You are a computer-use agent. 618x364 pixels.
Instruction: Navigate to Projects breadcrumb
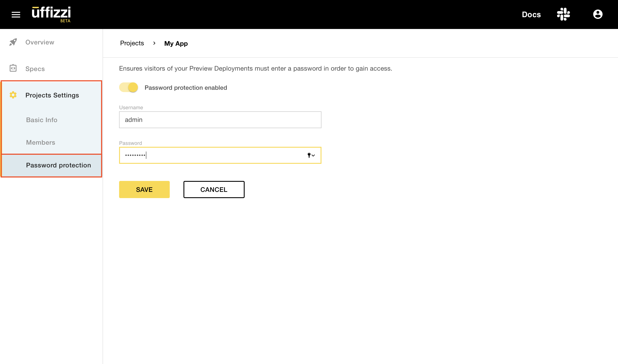point(132,43)
